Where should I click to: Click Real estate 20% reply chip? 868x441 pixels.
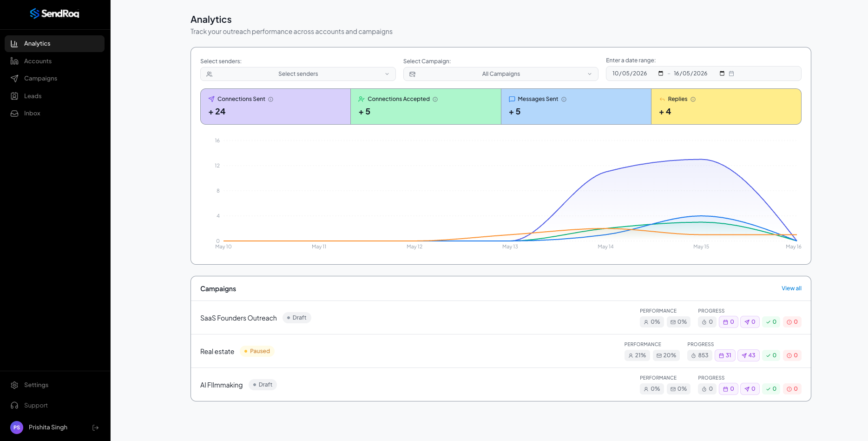click(666, 355)
